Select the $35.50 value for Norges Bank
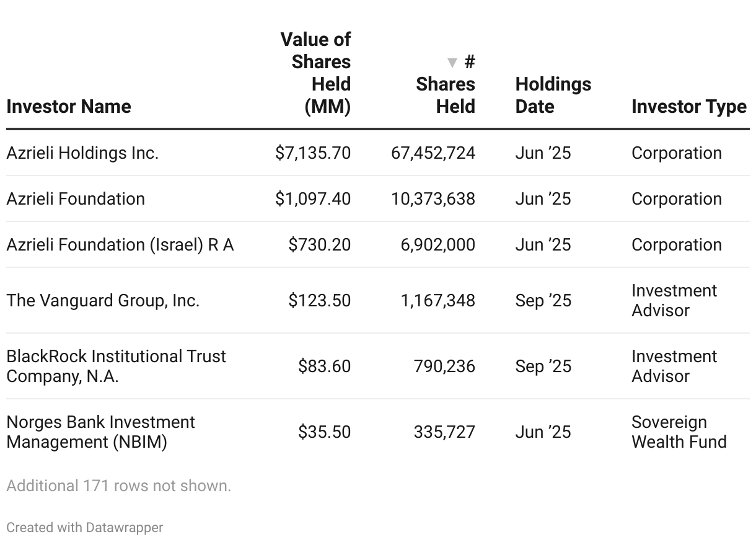This screenshot has height=542, width=756. (x=324, y=432)
